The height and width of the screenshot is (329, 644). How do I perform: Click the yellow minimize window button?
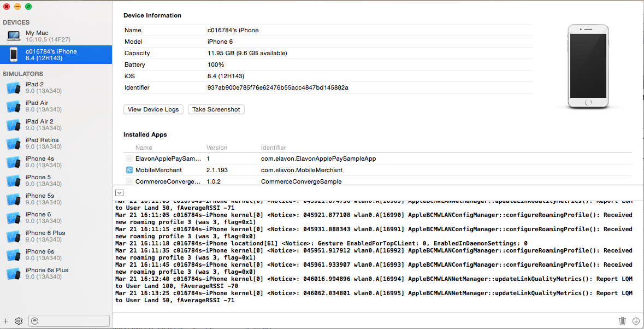17,7
